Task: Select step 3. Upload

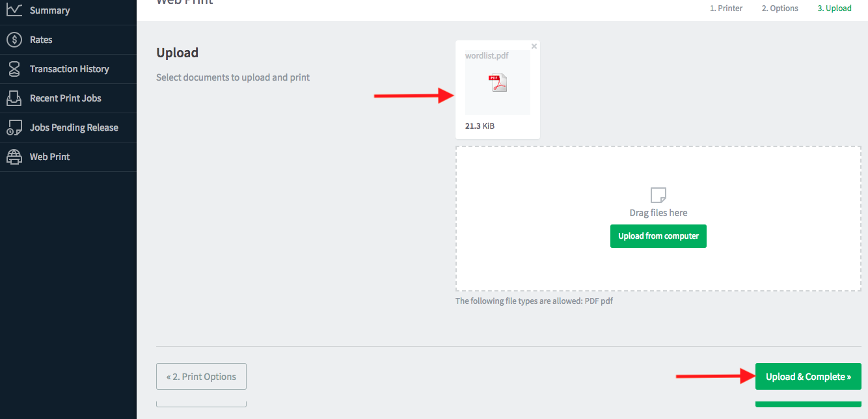Action: click(x=834, y=8)
